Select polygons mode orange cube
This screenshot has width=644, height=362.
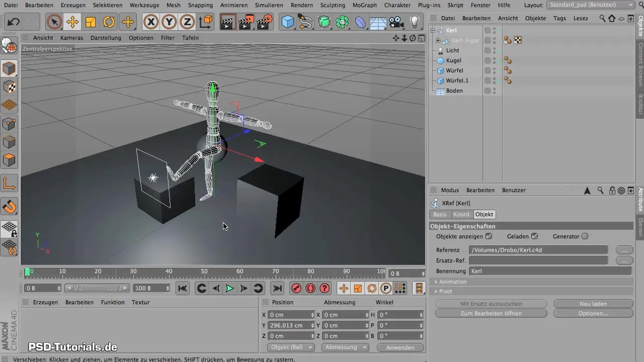[10, 160]
